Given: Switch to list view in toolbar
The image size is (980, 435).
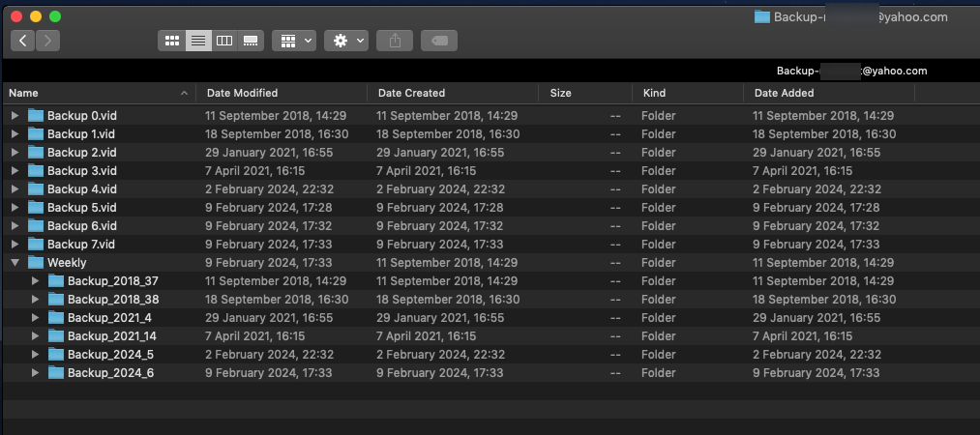Looking at the screenshot, I should pyautogui.click(x=198, y=41).
